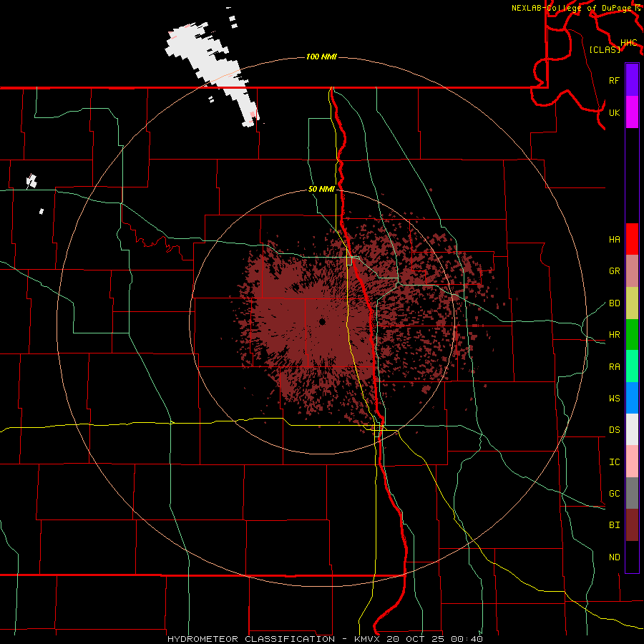Click the GC gray legend swatch
This screenshot has height=644, width=644.
[632, 493]
